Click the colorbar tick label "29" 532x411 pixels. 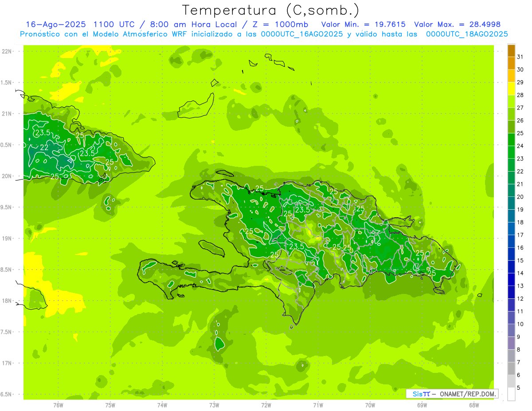520,82
